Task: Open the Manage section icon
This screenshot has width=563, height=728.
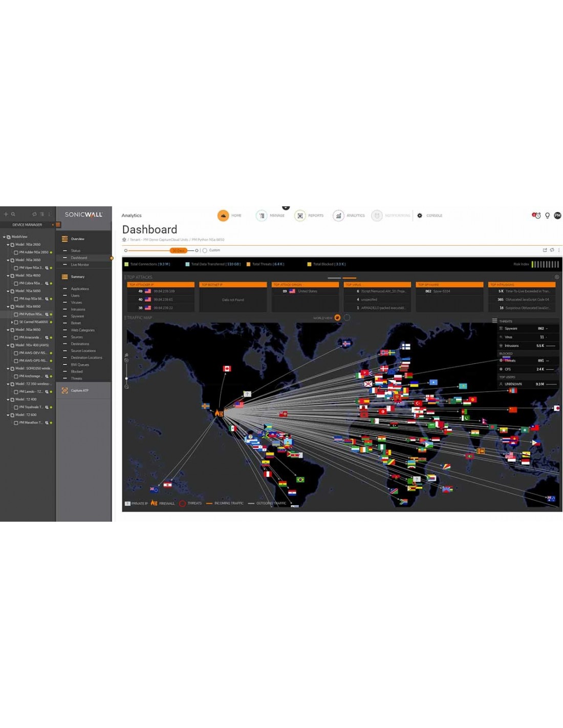Action: (x=262, y=216)
